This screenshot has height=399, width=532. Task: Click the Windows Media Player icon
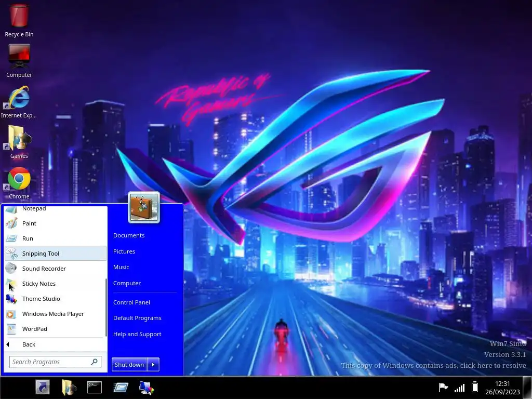(11, 314)
